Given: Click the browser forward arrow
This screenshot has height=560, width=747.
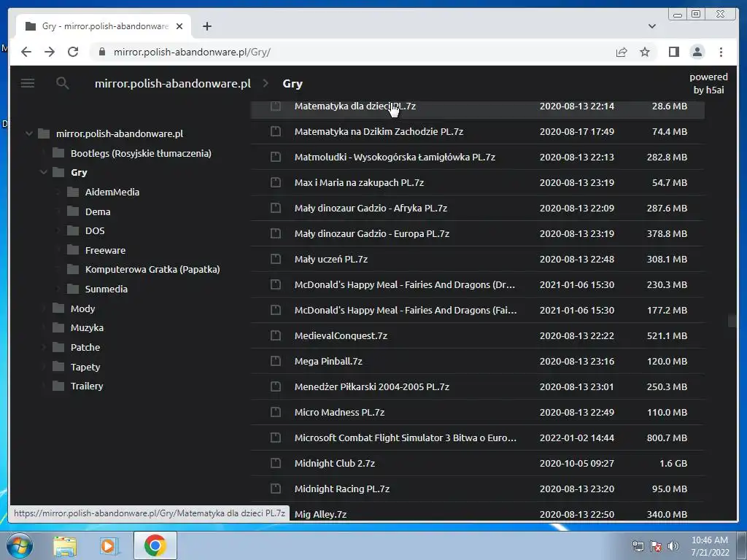Looking at the screenshot, I should tap(50, 52).
